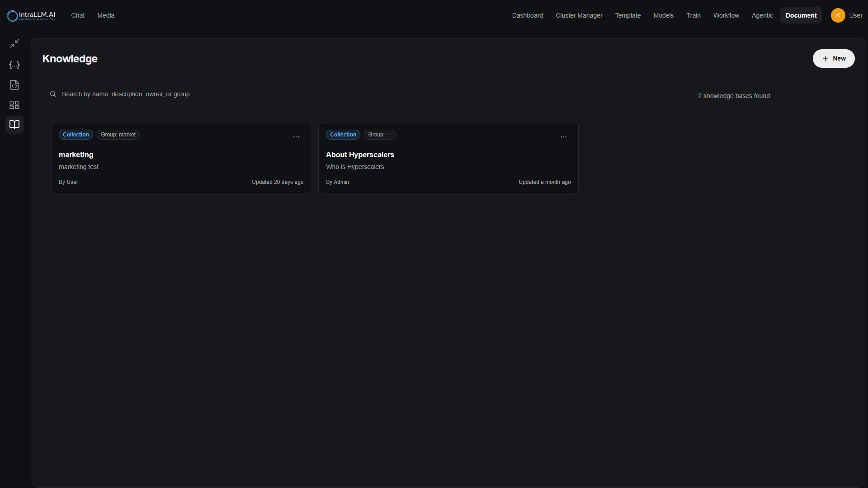Click the New knowledge button
This screenshot has width=868, height=488.
pos(834,59)
